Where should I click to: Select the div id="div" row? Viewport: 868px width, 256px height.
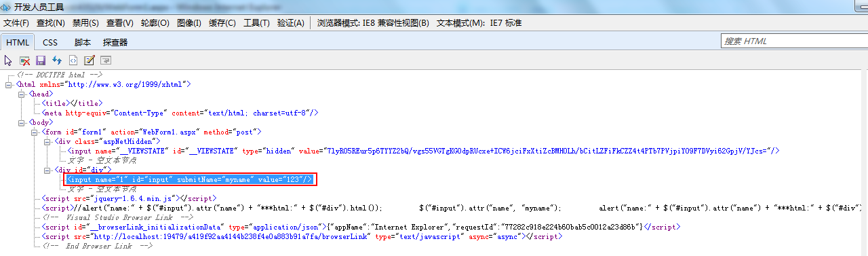point(83,170)
